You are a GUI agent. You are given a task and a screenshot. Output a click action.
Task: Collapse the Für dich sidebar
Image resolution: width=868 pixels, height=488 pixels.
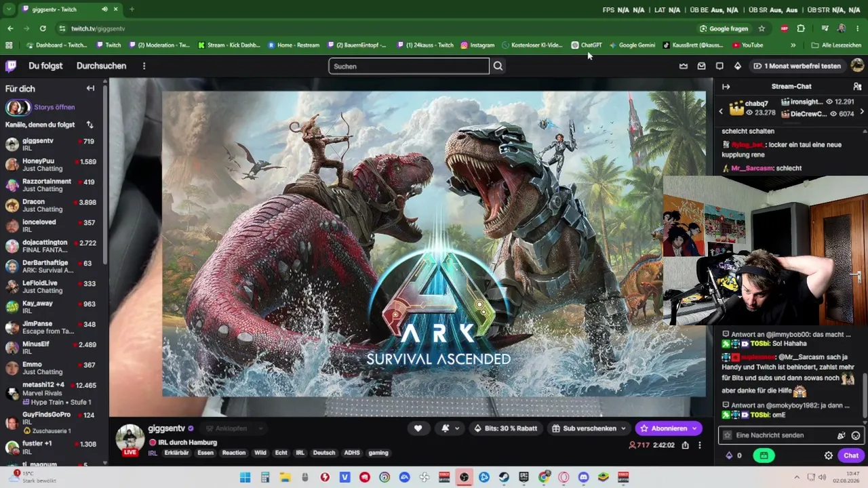click(90, 88)
